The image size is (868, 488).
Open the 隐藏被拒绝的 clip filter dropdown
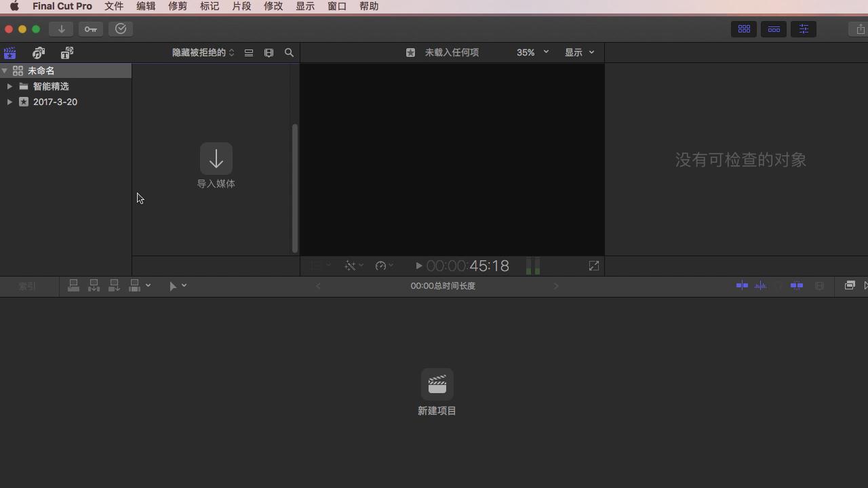point(203,52)
